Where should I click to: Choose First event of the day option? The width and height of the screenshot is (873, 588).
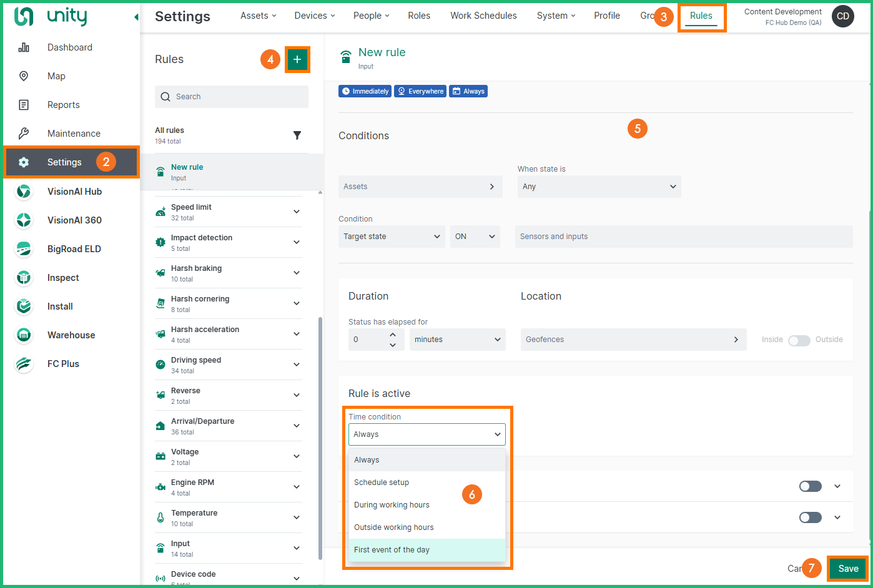[392, 550]
